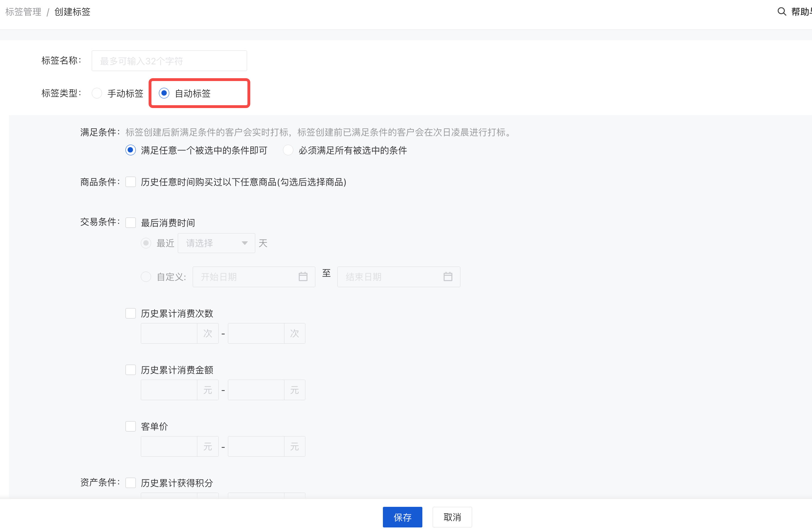Select 手动标签 radio option
812x531 pixels.
coord(97,93)
